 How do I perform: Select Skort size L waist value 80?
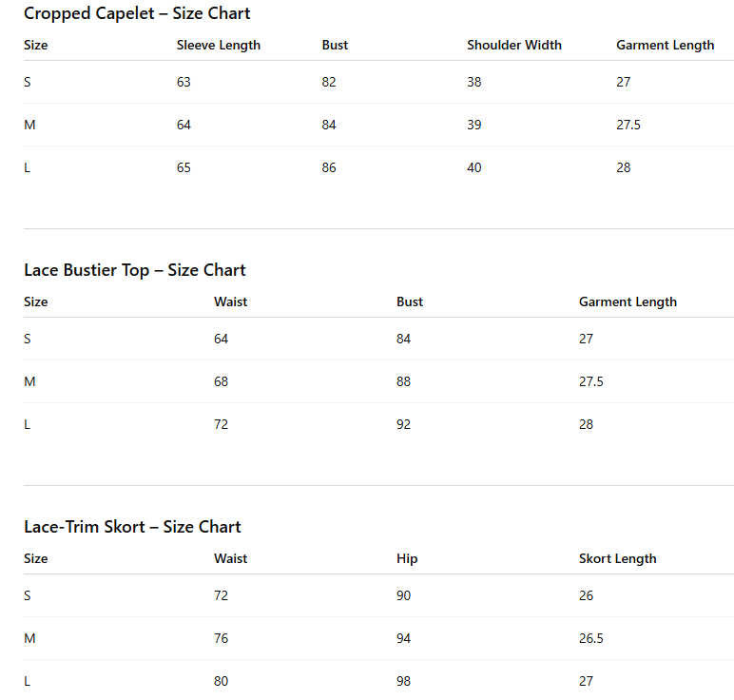coord(221,681)
